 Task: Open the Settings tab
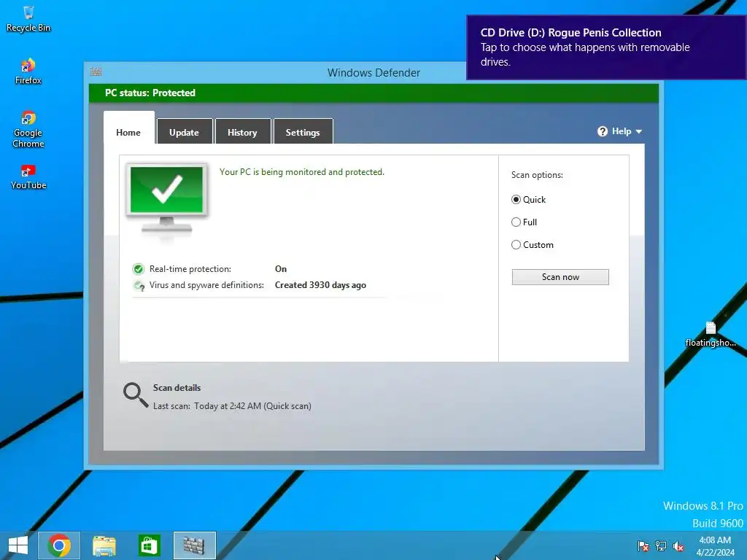click(x=303, y=132)
